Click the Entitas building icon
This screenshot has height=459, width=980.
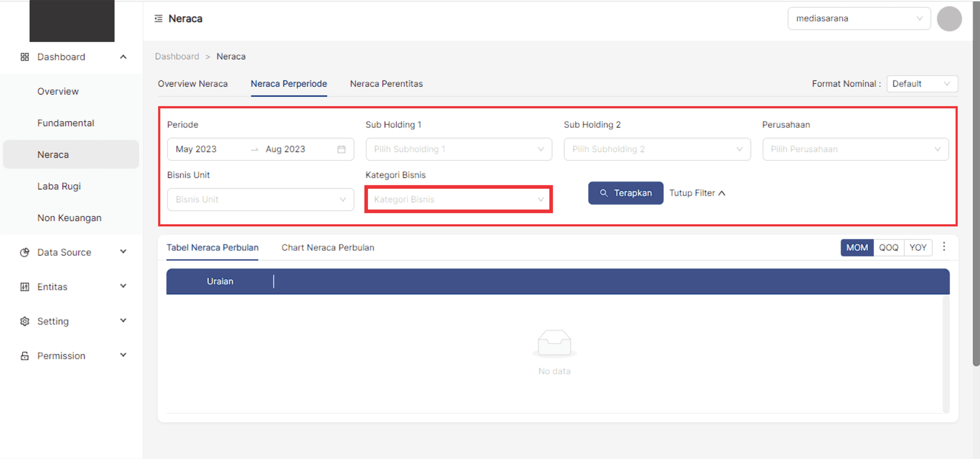pyautogui.click(x=24, y=287)
